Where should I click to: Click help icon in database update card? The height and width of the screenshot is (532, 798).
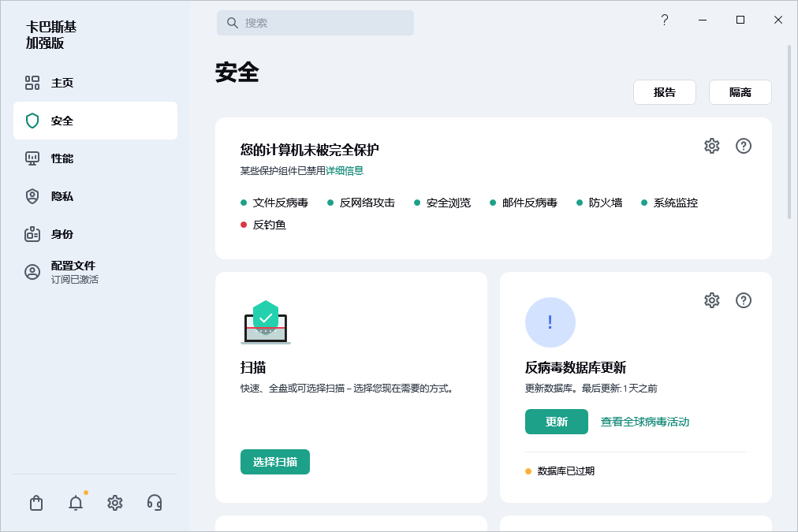coord(744,300)
